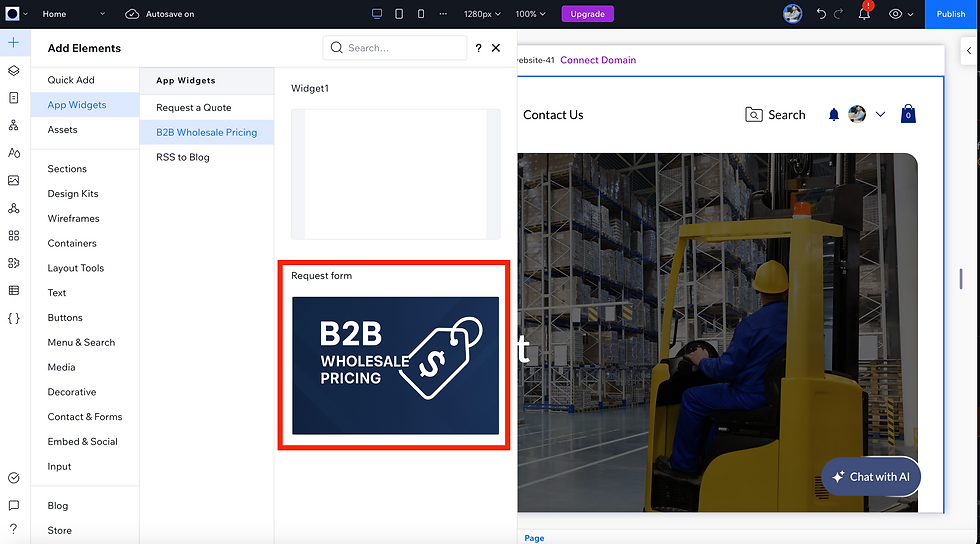Select Blog category
The height and width of the screenshot is (544, 980).
(x=85, y=506)
